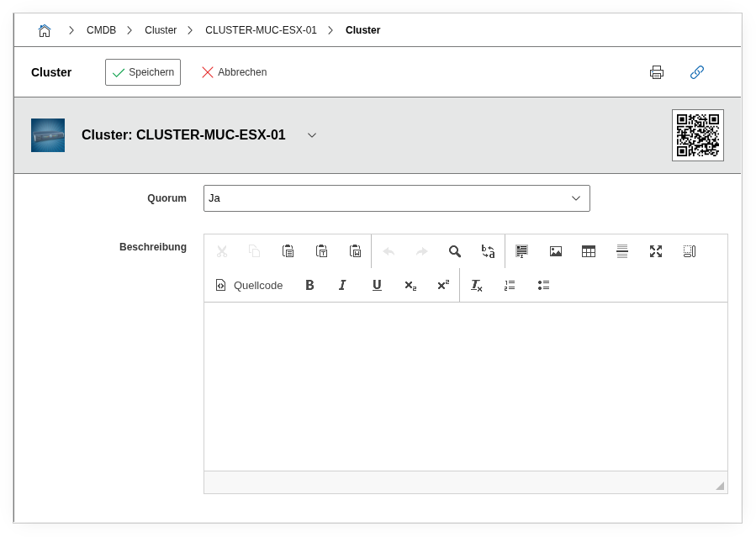Screen dimensions: 756x537
Task: Open the print view for this Cluster
Action: 656,72
